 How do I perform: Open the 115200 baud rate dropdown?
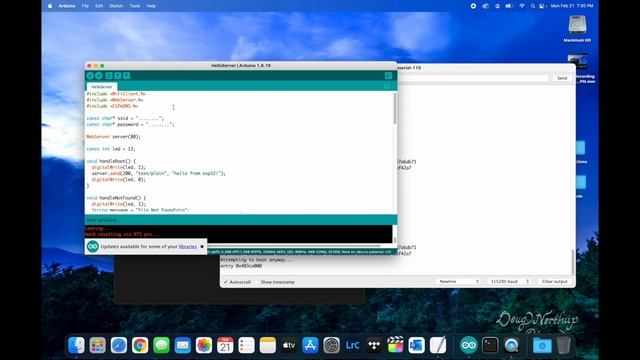click(x=509, y=282)
